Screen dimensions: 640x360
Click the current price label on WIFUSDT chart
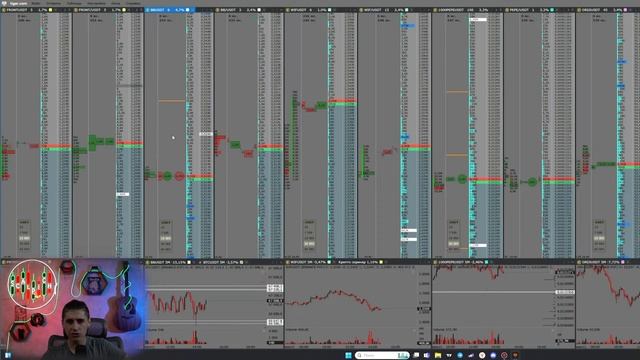(x=424, y=309)
